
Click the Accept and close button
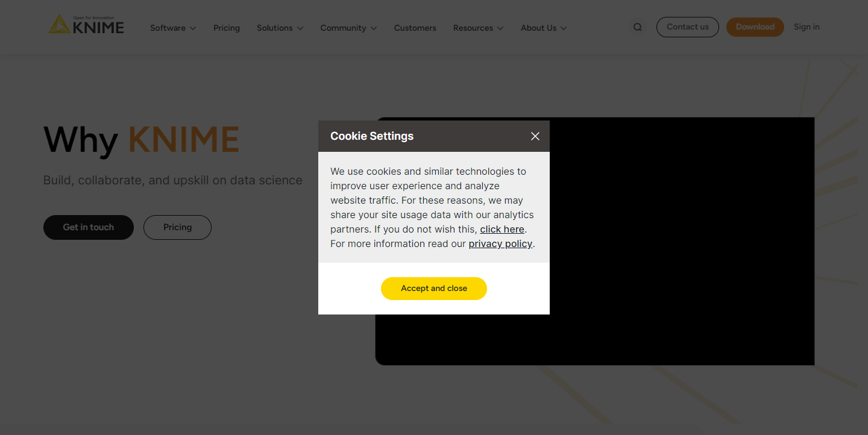click(434, 289)
